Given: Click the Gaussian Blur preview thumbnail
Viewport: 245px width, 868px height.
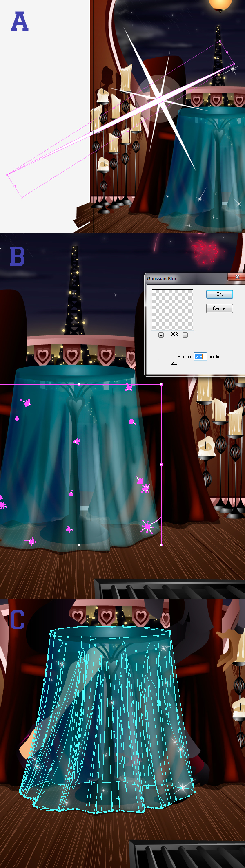Looking at the screenshot, I should pyautogui.click(x=172, y=310).
